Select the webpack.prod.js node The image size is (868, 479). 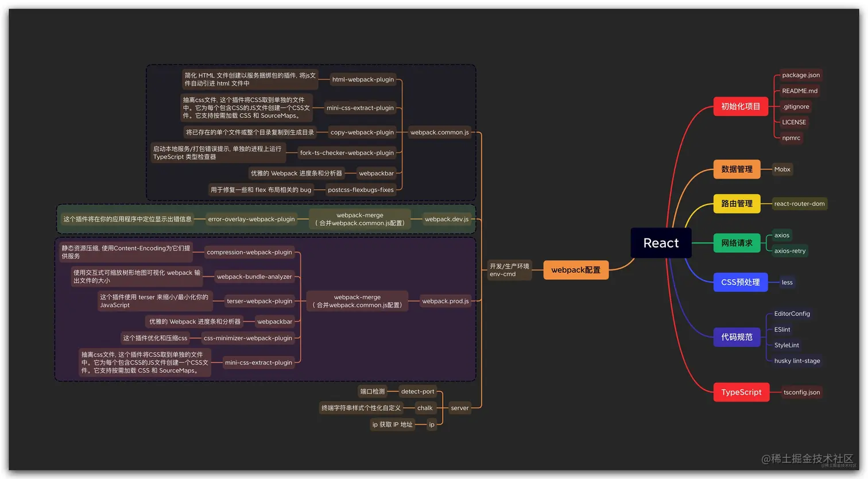[x=445, y=301]
